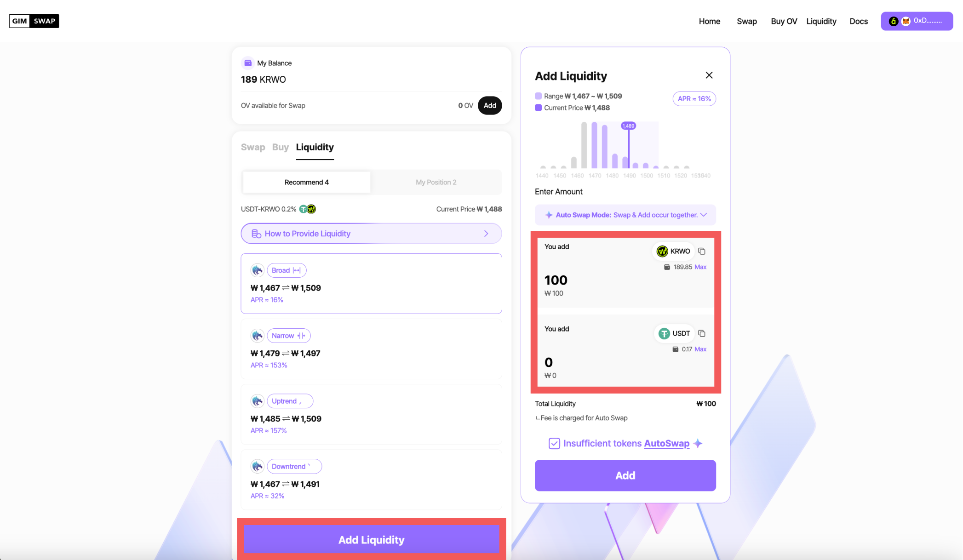This screenshot has height=560, width=963.
Task: Close the Add Liquidity panel
Action: (x=709, y=75)
